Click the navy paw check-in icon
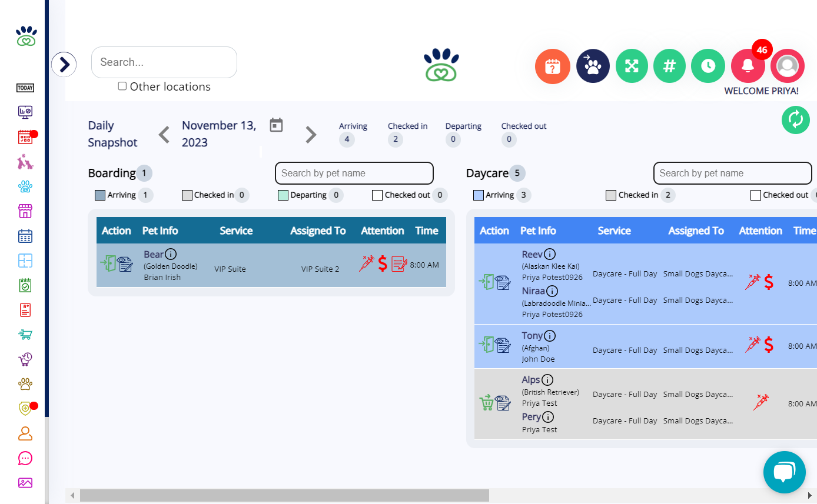Image resolution: width=817 pixels, height=504 pixels. click(593, 66)
